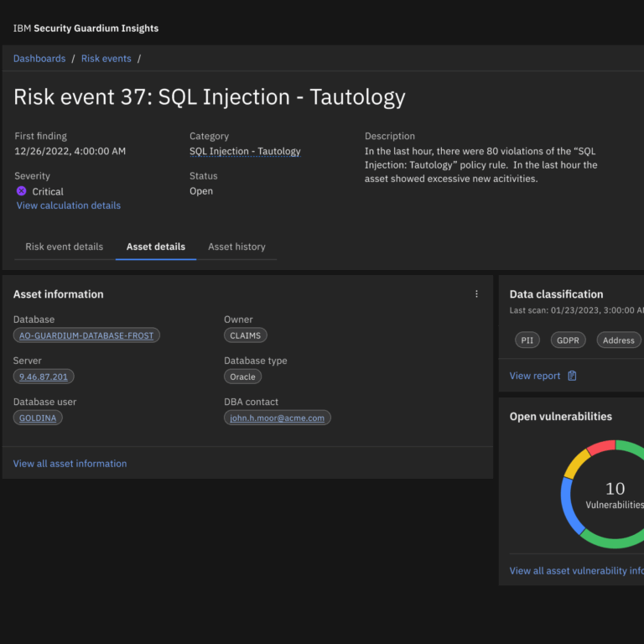Viewport: 644px width, 644px height.
Task: Open the Asset information overflow menu
Action: (x=476, y=294)
